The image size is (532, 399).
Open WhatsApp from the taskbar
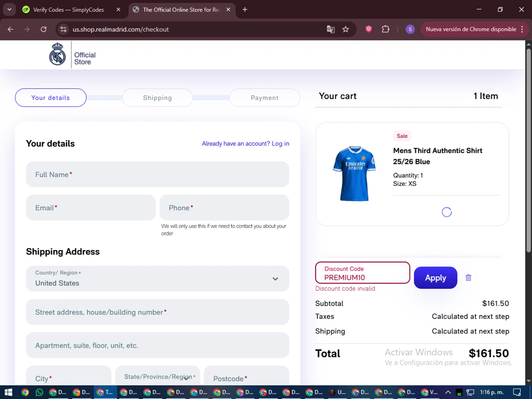tap(39, 392)
